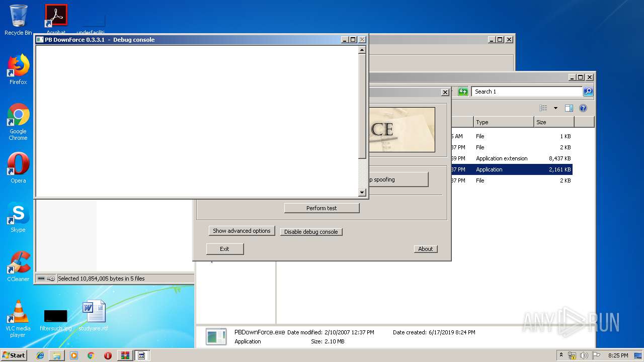The image size is (644, 362).
Task: Click Show advanced options button
Action: pyautogui.click(x=242, y=231)
